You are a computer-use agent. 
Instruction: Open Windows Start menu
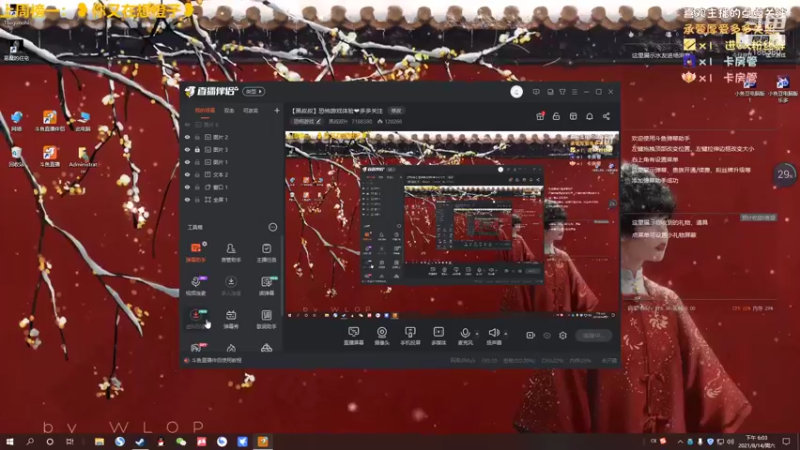point(9,441)
